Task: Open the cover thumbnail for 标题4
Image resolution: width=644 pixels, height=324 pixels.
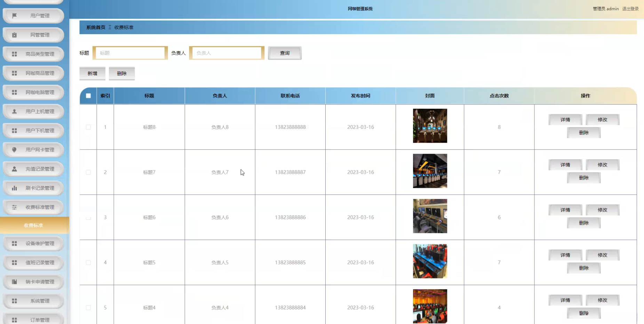Action: click(430, 306)
